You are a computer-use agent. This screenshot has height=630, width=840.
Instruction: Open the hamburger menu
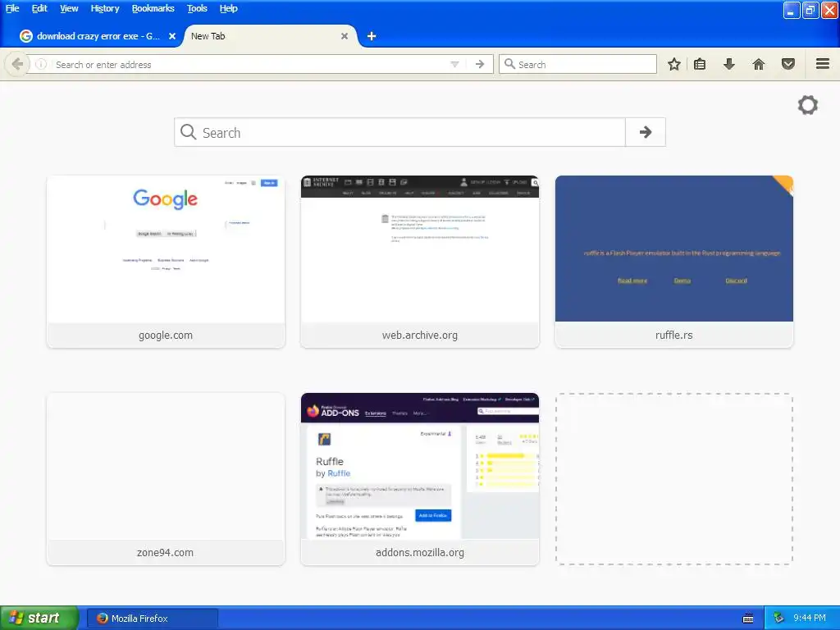pos(822,64)
